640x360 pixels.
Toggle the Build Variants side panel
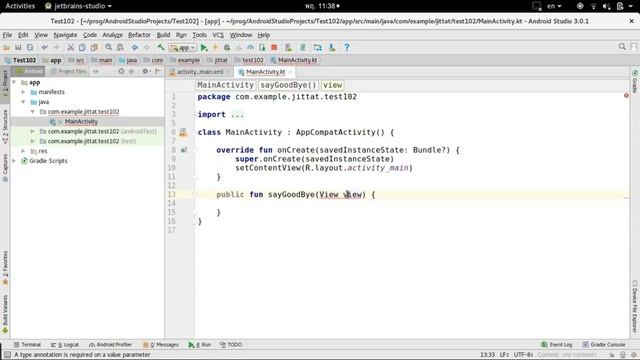click(5, 314)
